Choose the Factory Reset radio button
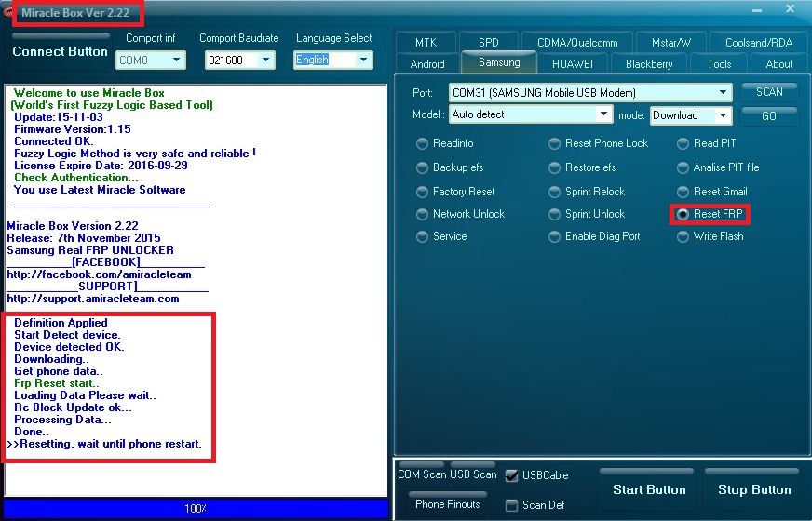The width and height of the screenshot is (812, 521). tap(423, 192)
